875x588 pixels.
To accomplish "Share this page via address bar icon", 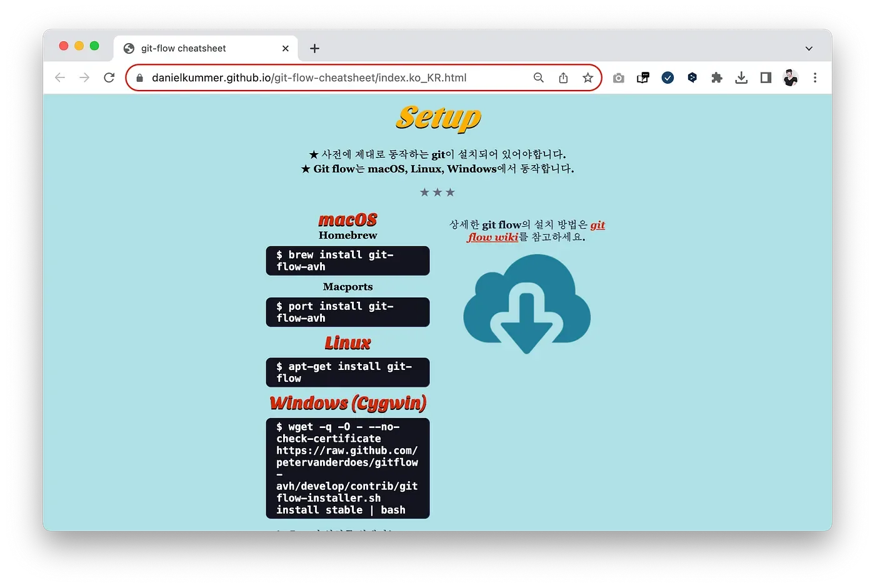I will click(563, 77).
